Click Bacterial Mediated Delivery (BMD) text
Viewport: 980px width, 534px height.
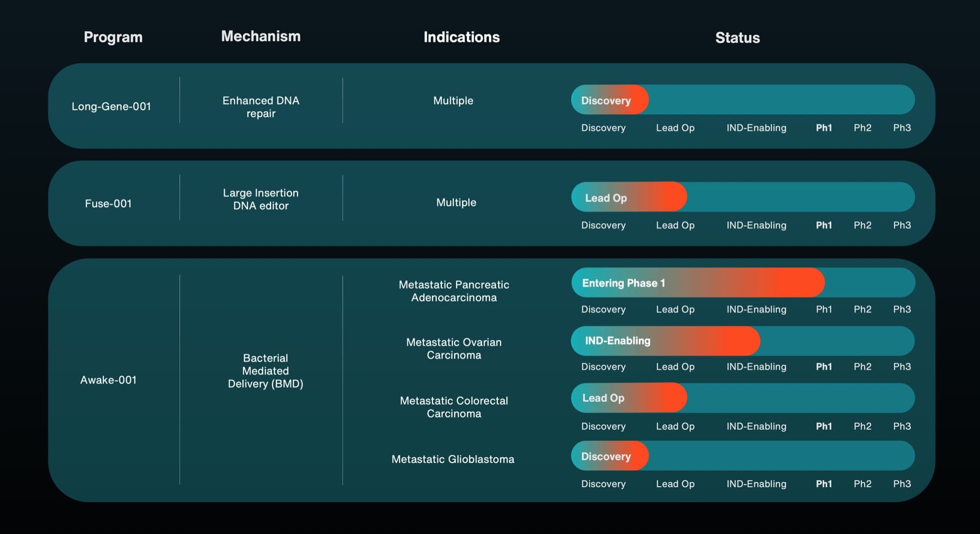coord(265,371)
